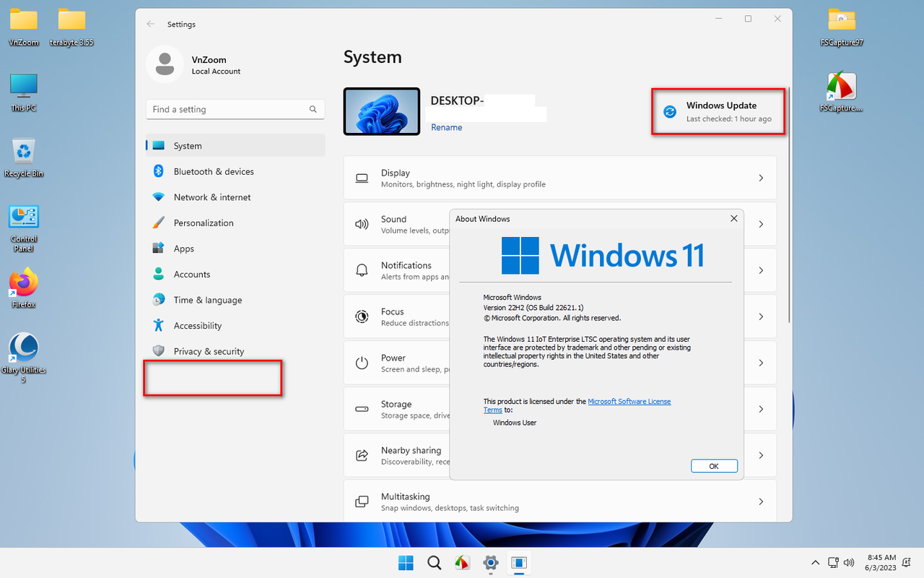The image size is (924, 578).
Task: Open Windows Update from System header
Action: (x=718, y=111)
